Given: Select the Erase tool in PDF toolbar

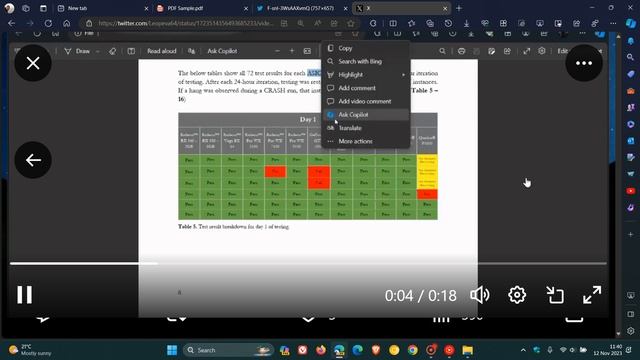Looking at the screenshot, I should click(112, 51).
